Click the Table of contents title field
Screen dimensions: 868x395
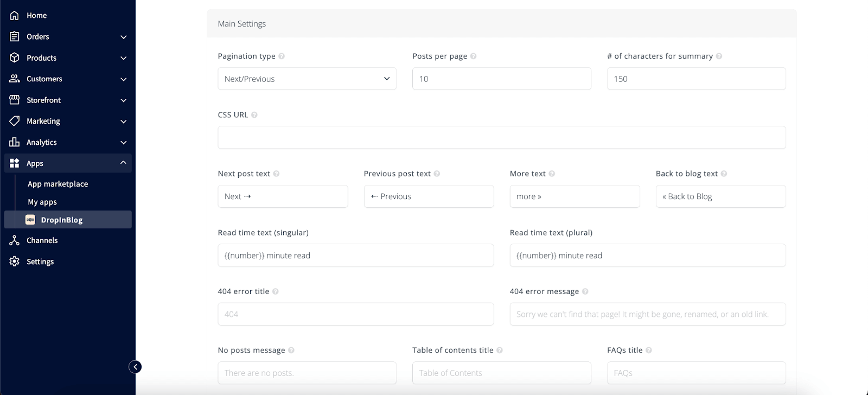coord(502,373)
